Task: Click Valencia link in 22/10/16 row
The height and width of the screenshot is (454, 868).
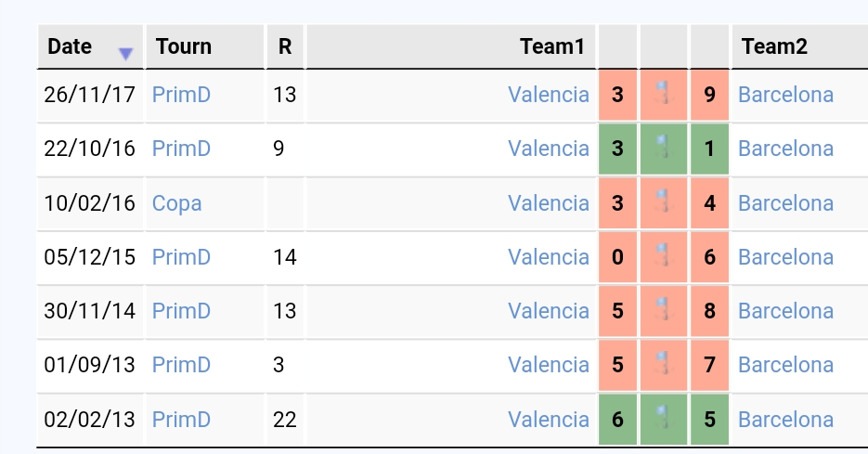Action: coord(549,149)
